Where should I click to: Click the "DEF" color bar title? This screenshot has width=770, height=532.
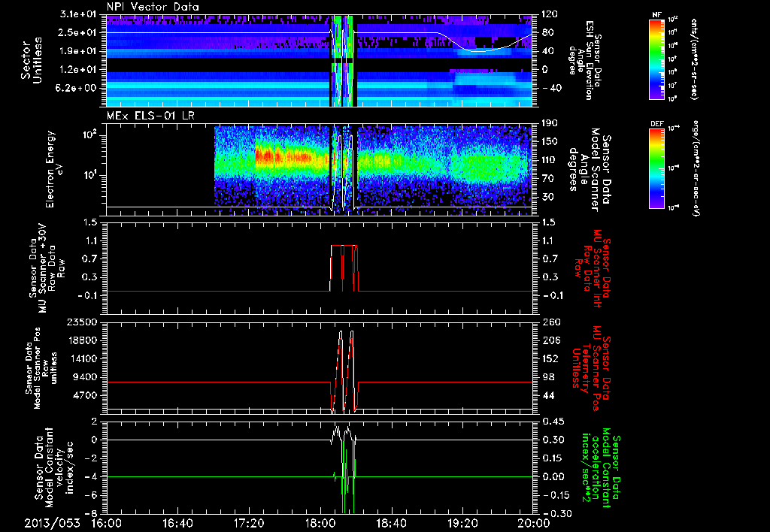(x=657, y=124)
